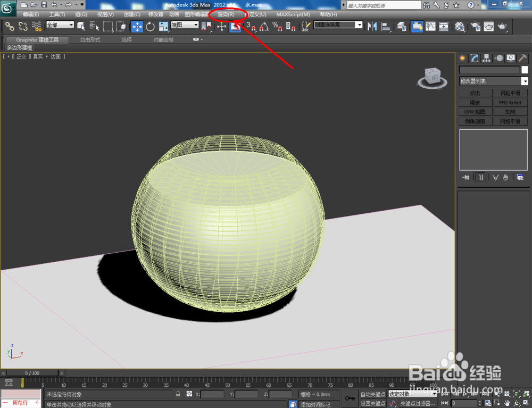Toggle Auto Key (自动关键点) mode
Viewport: 532px width, 408px height.
(372, 394)
